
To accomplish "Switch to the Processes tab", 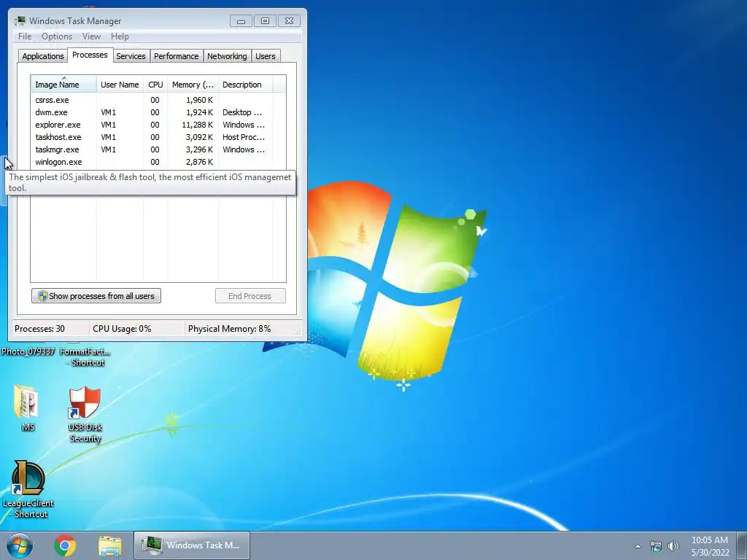I will pos(90,55).
